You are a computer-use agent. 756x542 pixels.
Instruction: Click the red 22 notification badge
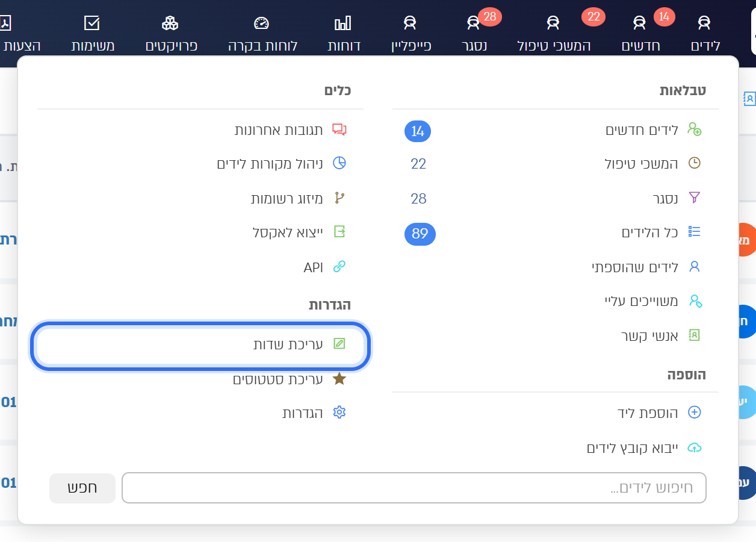[x=593, y=16]
